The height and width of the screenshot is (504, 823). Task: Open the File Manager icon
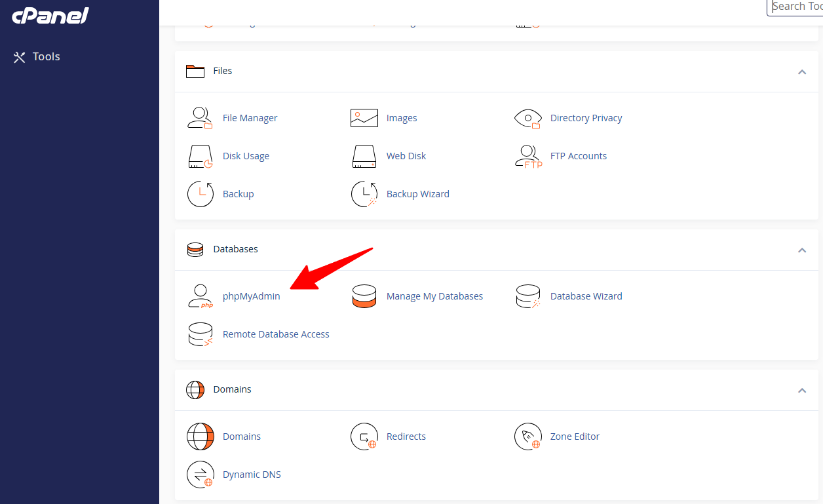200,118
